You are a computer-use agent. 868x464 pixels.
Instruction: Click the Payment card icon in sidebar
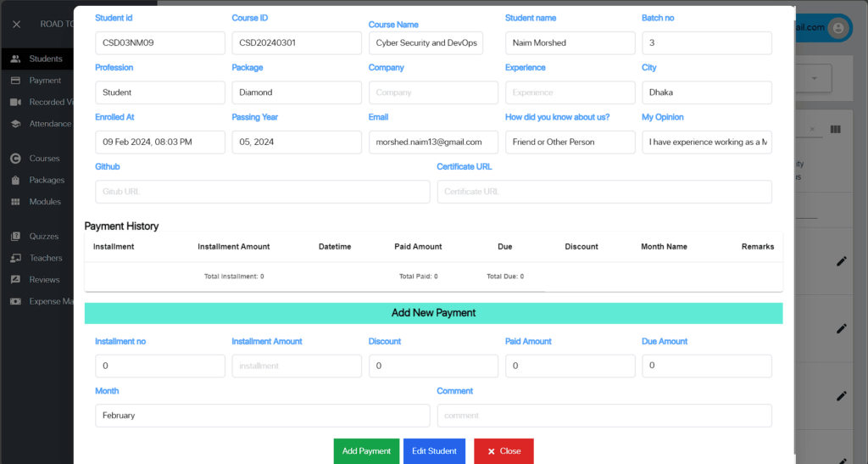coord(15,81)
